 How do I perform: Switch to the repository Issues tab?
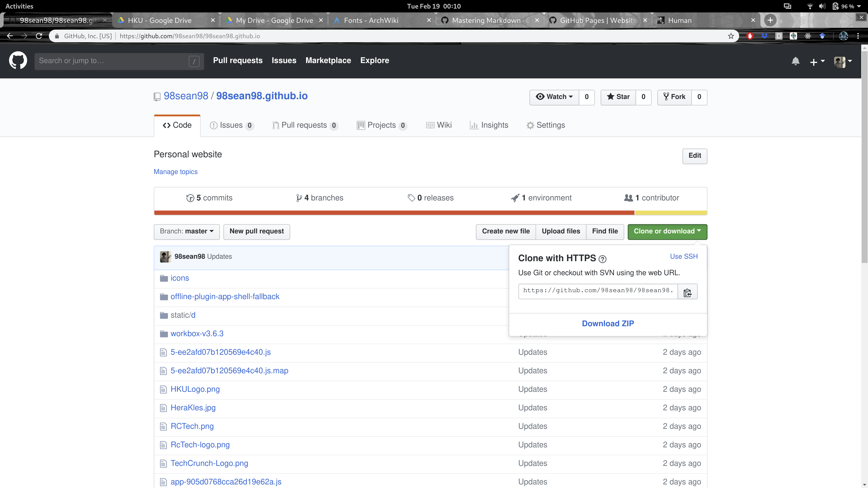pyautogui.click(x=232, y=126)
